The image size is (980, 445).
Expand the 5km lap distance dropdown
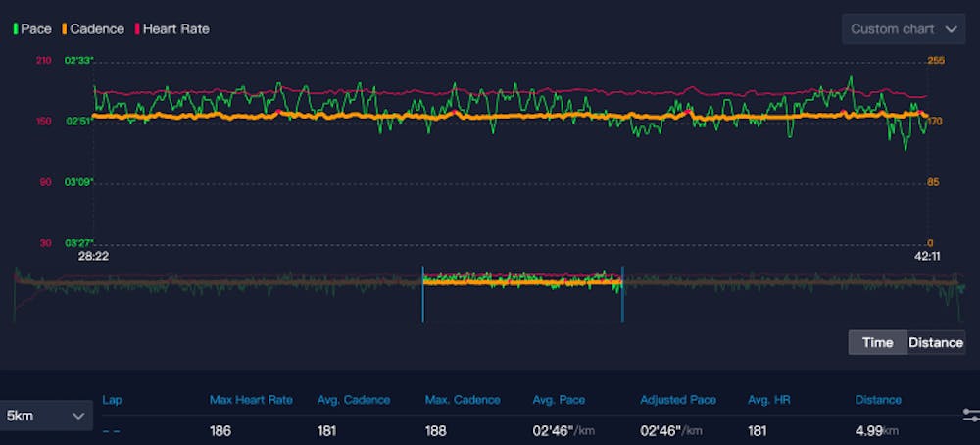click(47, 416)
